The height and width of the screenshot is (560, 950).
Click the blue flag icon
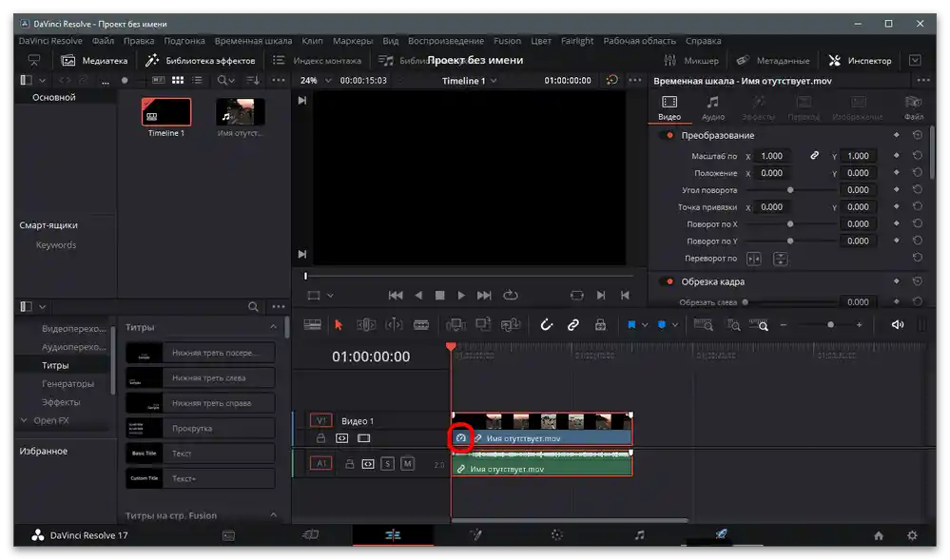coord(631,325)
